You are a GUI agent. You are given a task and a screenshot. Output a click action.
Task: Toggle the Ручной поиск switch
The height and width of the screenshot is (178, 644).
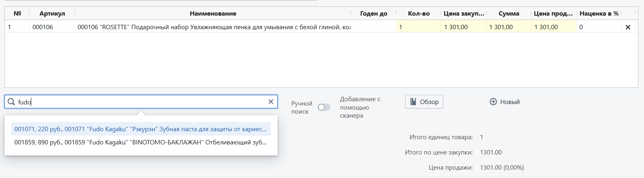[x=324, y=107]
